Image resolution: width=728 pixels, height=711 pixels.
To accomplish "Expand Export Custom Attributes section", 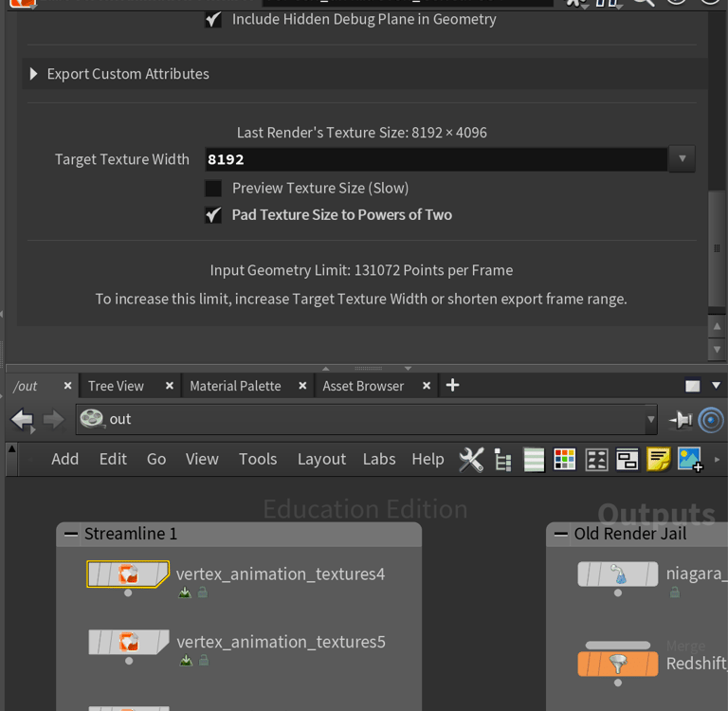I will 33,74.
